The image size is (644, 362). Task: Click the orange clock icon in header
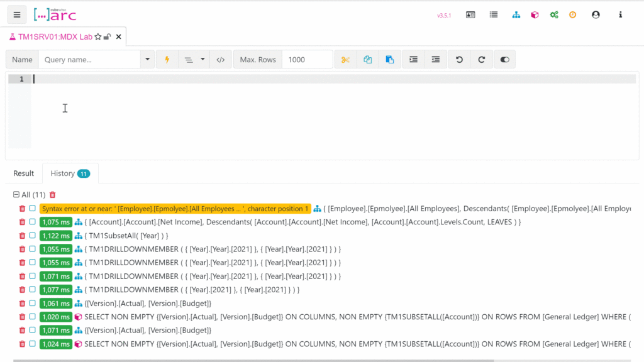tap(572, 15)
